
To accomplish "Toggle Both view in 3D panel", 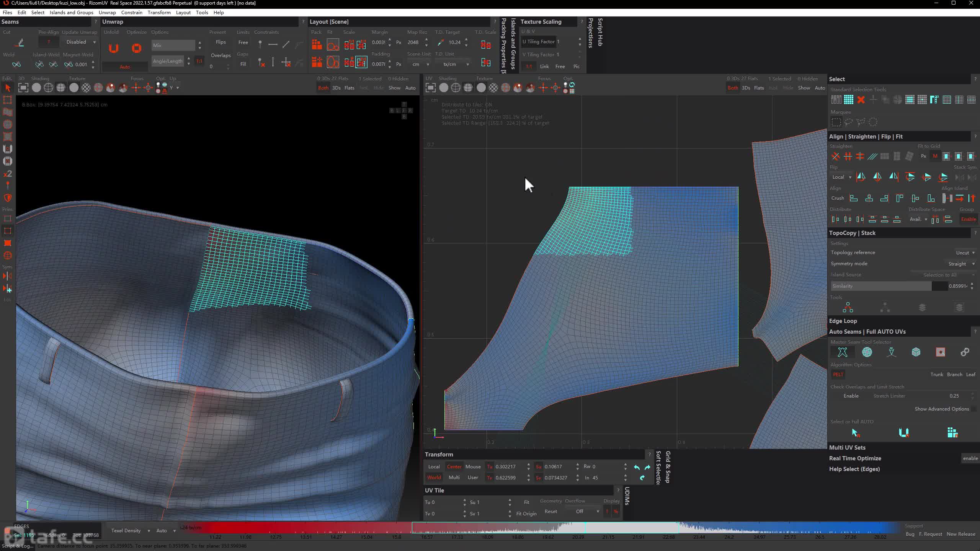I will point(323,88).
